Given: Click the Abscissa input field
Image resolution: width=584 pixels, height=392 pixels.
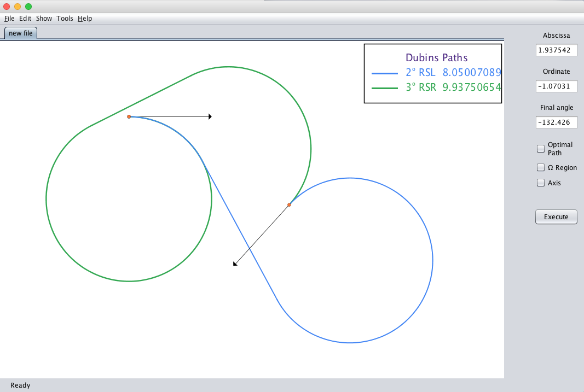Looking at the screenshot, I should [x=556, y=50].
